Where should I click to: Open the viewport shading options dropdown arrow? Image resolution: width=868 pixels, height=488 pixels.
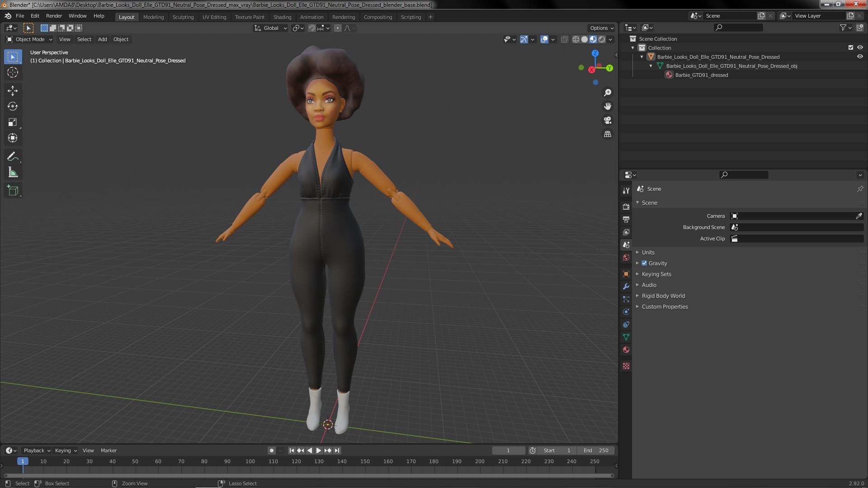click(x=611, y=39)
